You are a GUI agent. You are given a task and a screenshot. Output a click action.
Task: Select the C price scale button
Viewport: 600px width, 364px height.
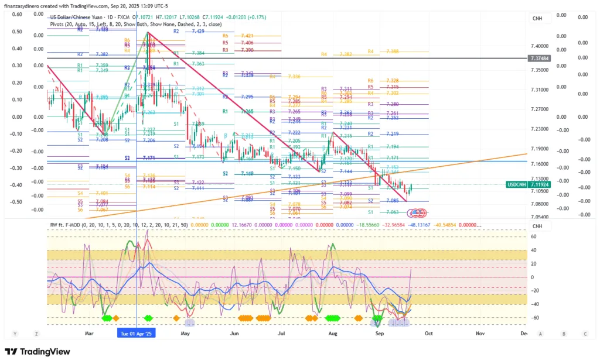click(585, 334)
